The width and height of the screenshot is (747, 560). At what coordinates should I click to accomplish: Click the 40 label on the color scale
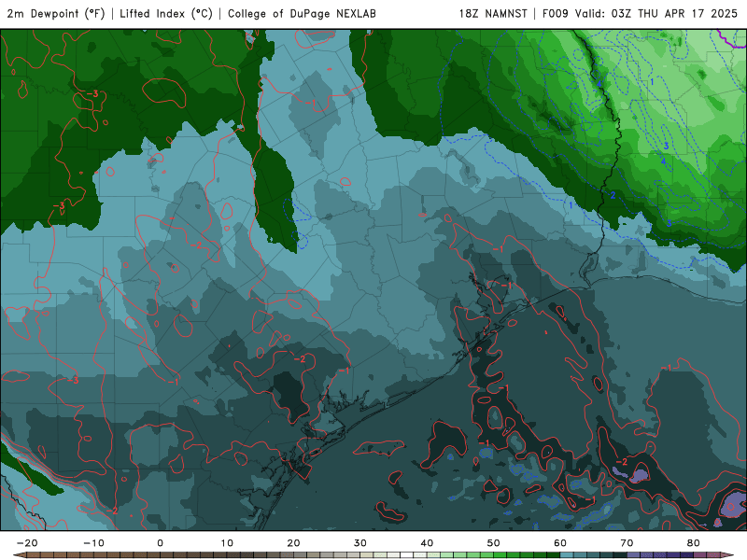pos(427,543)
